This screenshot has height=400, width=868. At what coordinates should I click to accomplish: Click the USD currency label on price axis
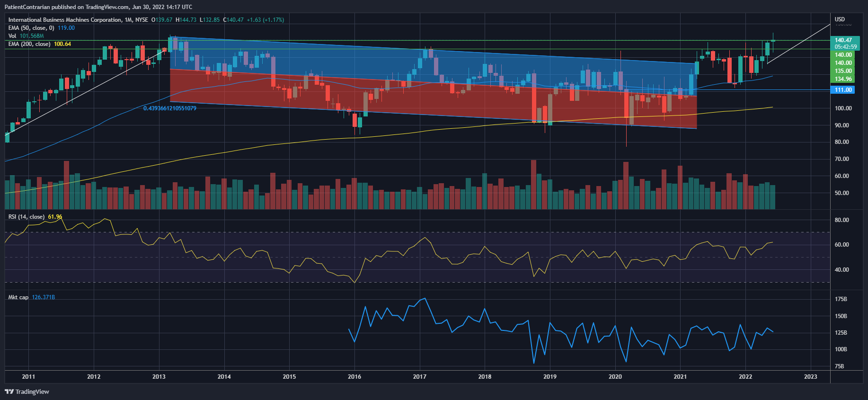click(x=840, y=19)
